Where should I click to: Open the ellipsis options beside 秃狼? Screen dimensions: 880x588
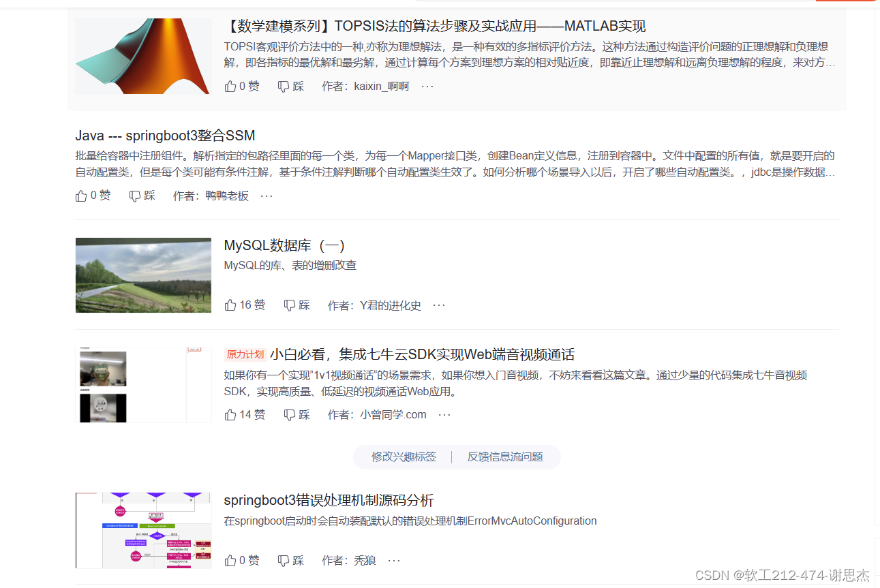pyautogui.click(x=394, y=559)
